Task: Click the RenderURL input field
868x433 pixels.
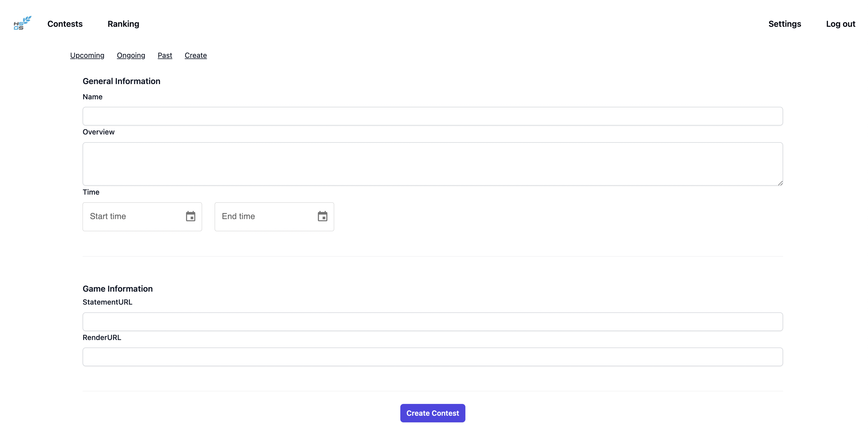Action: coord(432,356)
